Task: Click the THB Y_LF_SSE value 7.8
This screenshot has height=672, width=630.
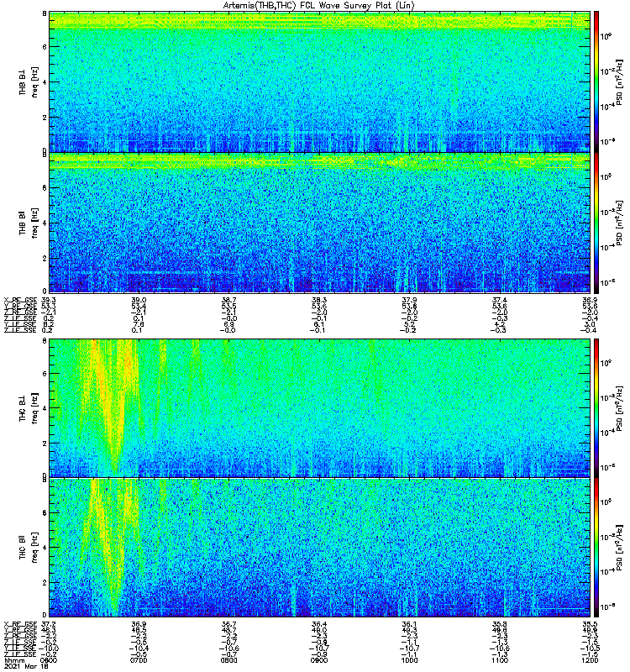Action: (139, 324)
